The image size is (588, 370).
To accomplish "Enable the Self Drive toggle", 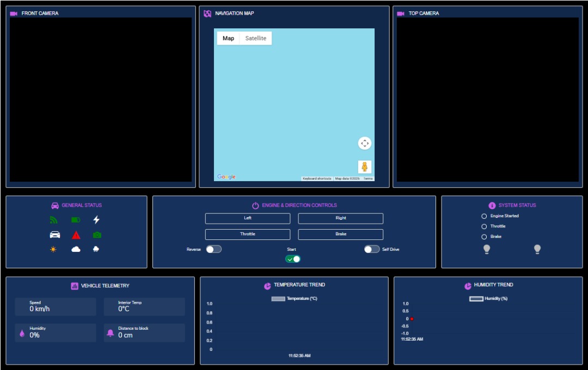I will pos(372,249).
